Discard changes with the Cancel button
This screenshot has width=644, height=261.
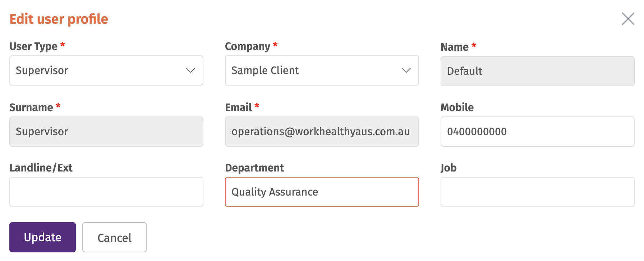tap(114, 237)
